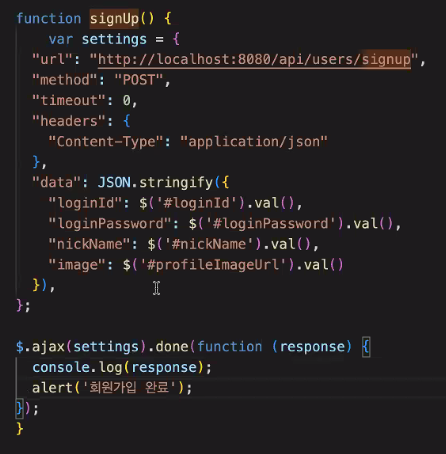Click the "loginPassword" key
The image size is (446, 454).
pyautogui.click(x=110, y=224)
